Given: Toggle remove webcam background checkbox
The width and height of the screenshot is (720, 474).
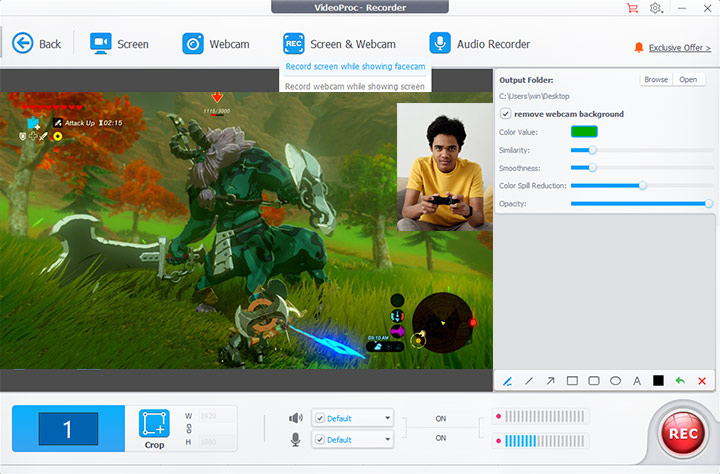Looking at the screenshot, I should (x=506, y=114).
